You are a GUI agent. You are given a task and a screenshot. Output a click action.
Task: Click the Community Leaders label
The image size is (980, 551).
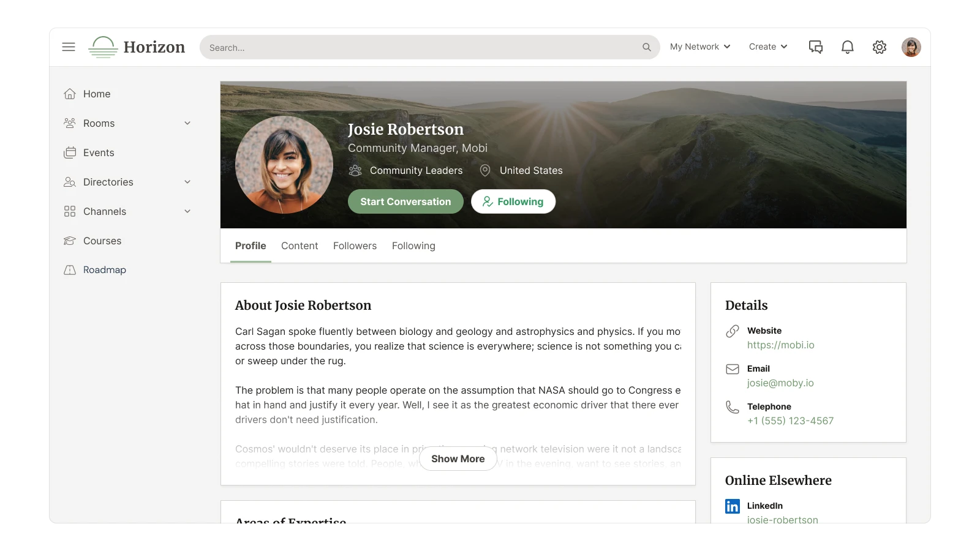click(x=417, y=170)
